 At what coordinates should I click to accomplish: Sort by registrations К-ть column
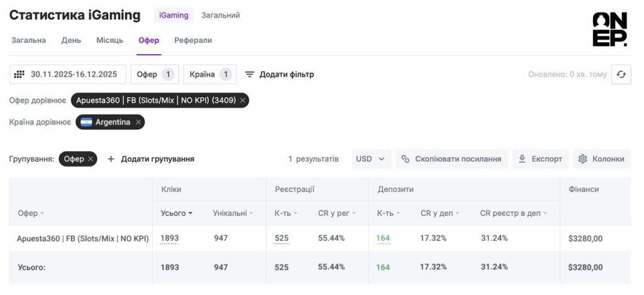pyautogui.click(x=286, y=213)
